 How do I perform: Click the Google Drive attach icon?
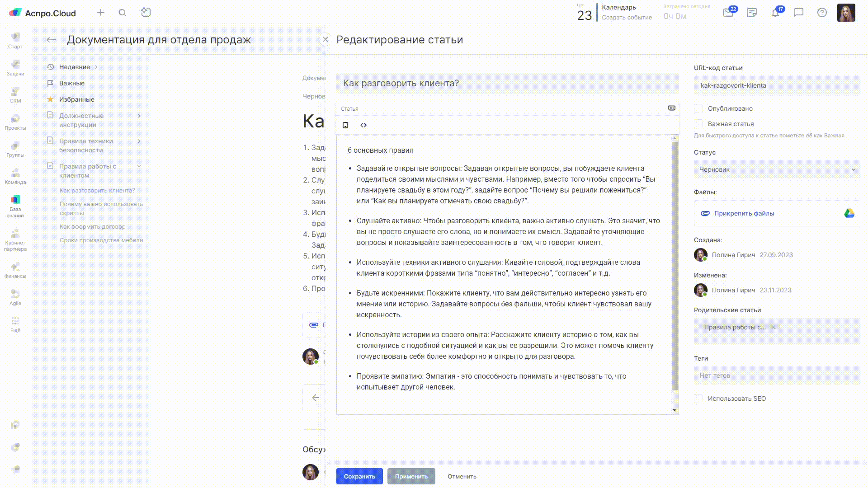point(849,213)
